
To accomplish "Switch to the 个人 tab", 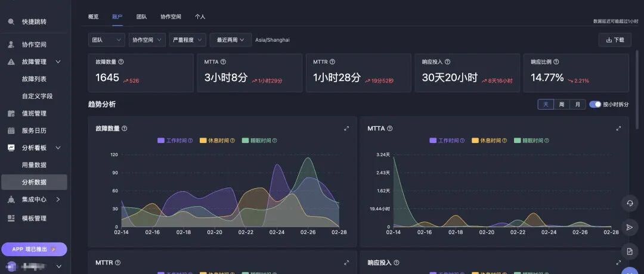I will click(x=200, y=17).
